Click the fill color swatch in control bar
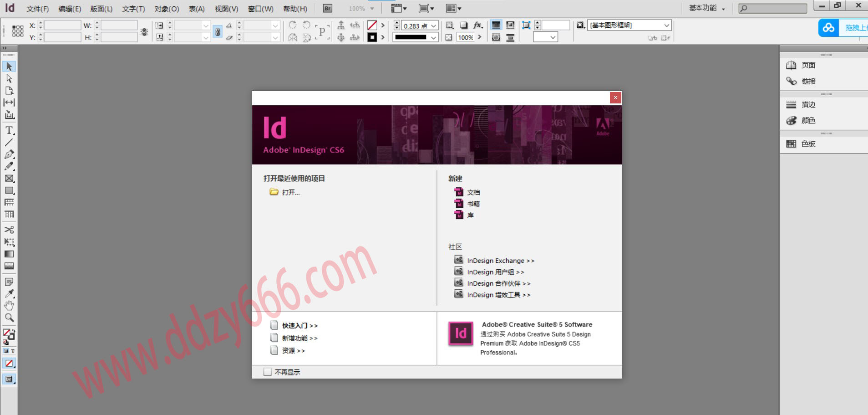The width and height of the screenshot is (868, 415). [372, 26]
